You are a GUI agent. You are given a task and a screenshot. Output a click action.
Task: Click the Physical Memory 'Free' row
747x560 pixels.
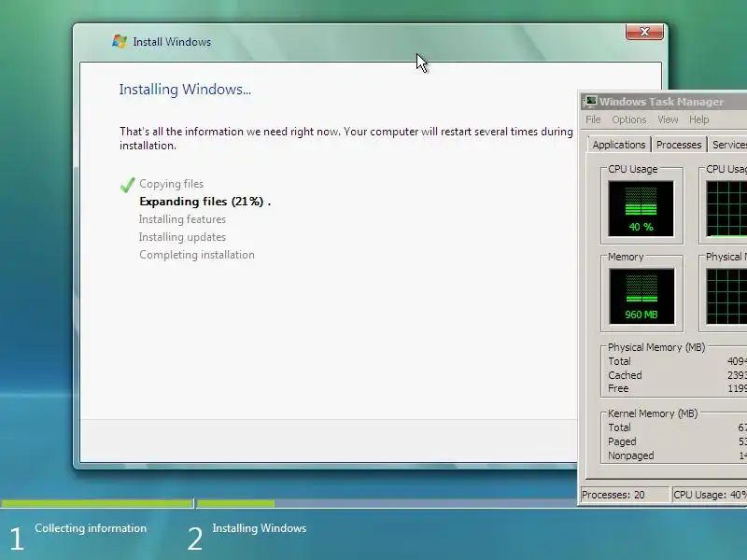coord(677,388)
